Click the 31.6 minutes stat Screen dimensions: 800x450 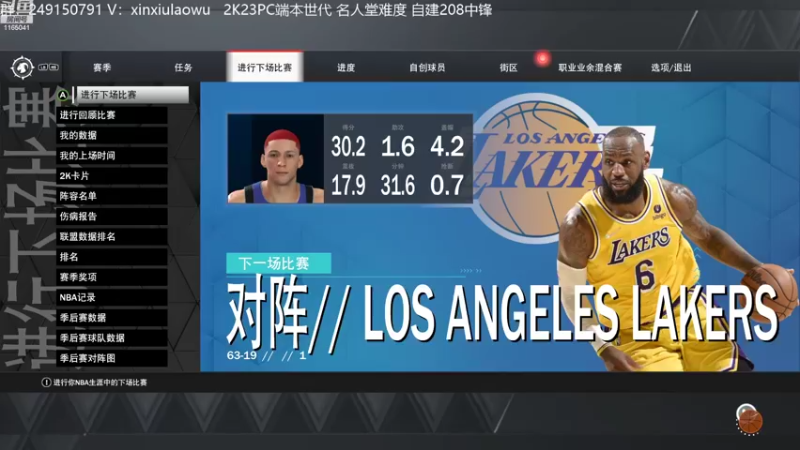tap(397, 185)
